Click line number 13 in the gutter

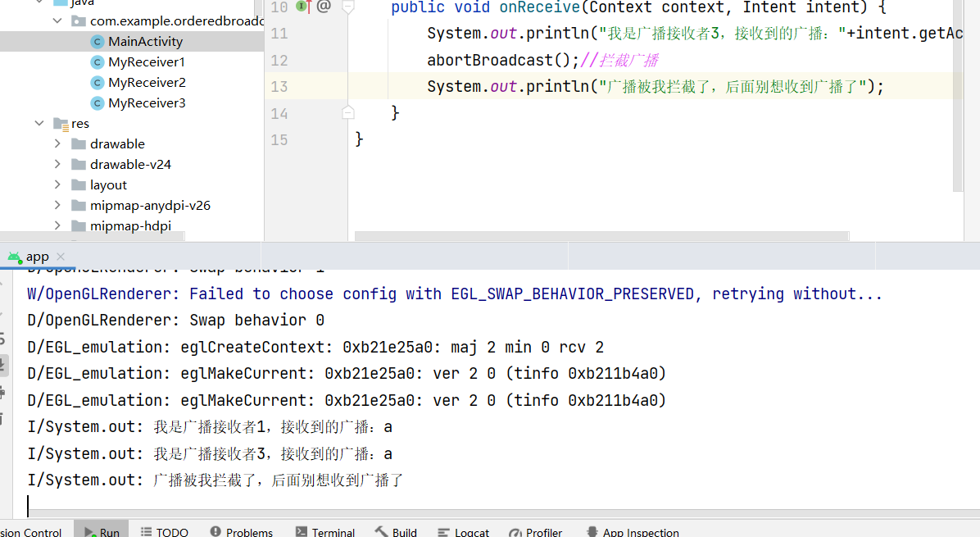279,87
